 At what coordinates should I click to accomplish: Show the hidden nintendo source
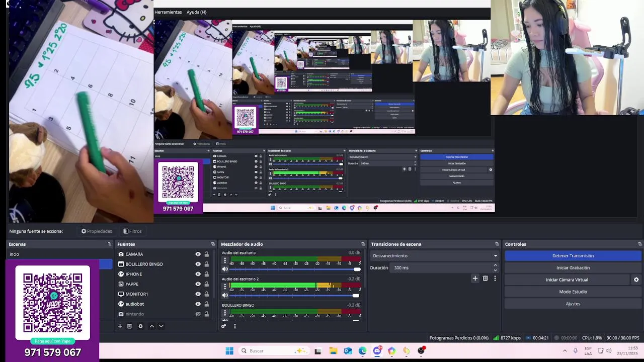pos(198,314)
